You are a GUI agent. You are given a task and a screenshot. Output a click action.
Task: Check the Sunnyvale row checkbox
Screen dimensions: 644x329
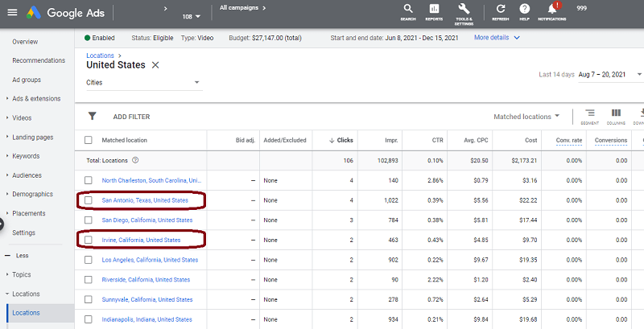pyautogui.click(x=89, y=299)
